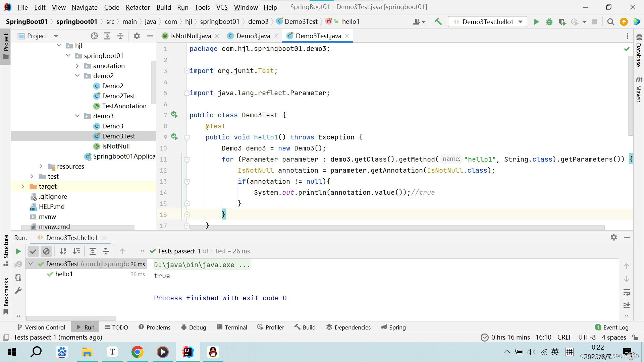
Task: Run Demo3Test.hello1 with Coverage
Action: pyautogui.click(x=562, y=22)
